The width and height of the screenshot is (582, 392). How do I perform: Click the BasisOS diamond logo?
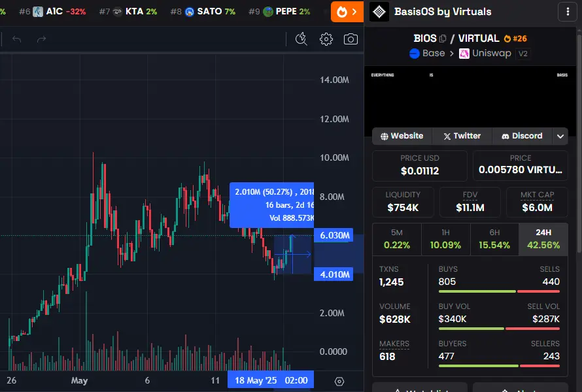(379, 12)
